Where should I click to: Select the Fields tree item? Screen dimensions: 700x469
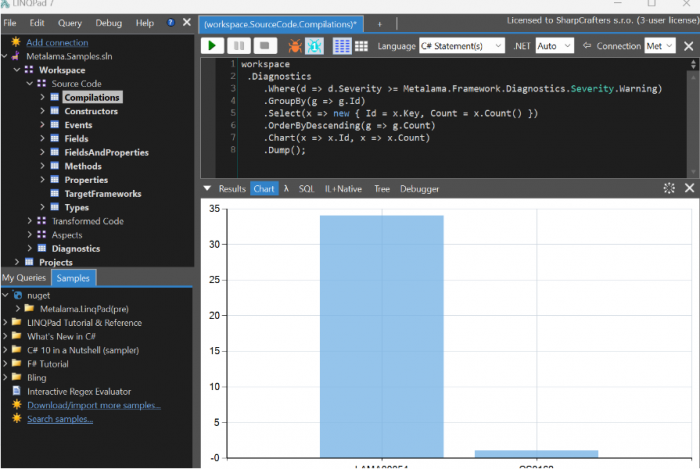coord(76,139)
